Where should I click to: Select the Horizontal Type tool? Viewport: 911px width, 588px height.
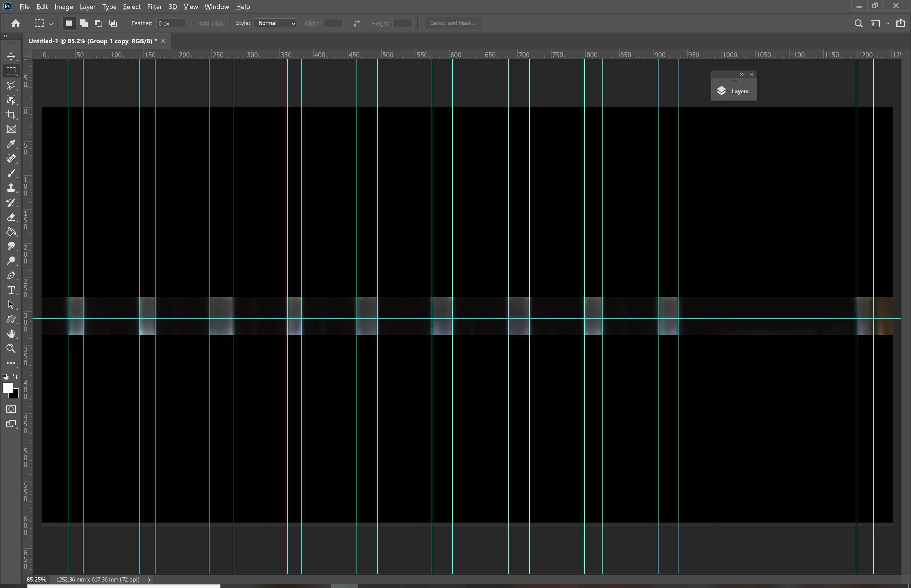11,290
